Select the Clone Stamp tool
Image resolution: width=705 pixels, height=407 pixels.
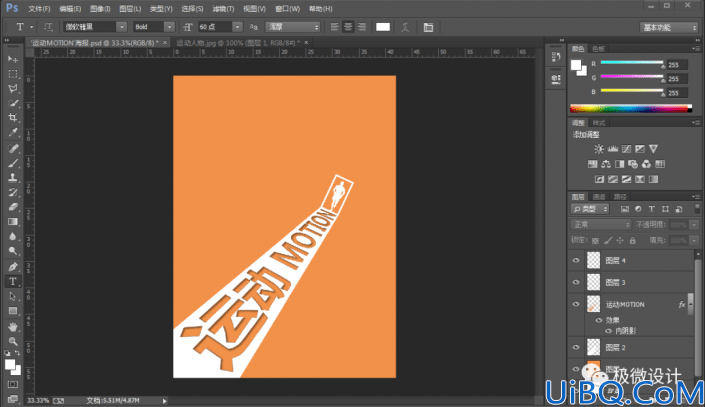[x=13, y=177]
